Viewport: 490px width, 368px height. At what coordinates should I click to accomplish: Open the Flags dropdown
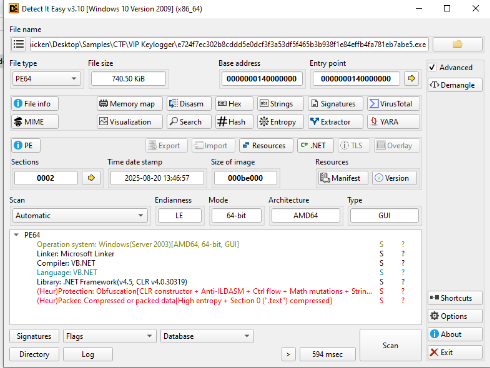coord(110,336)
